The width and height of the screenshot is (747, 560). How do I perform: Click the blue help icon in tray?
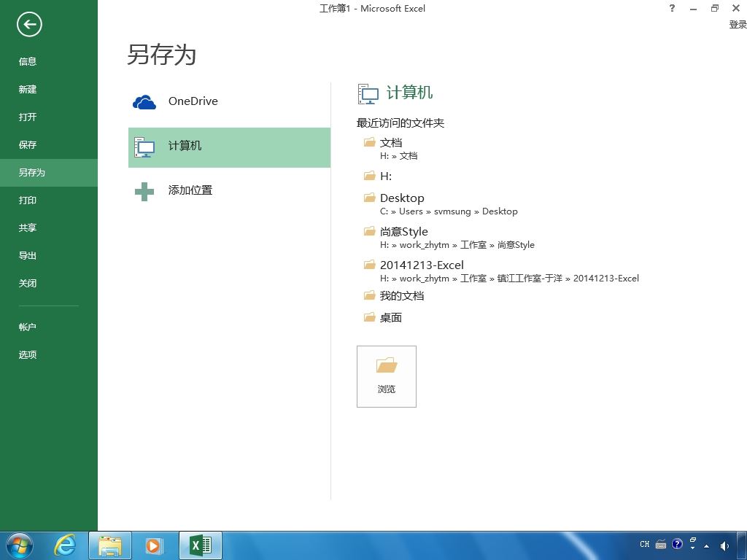677,544
